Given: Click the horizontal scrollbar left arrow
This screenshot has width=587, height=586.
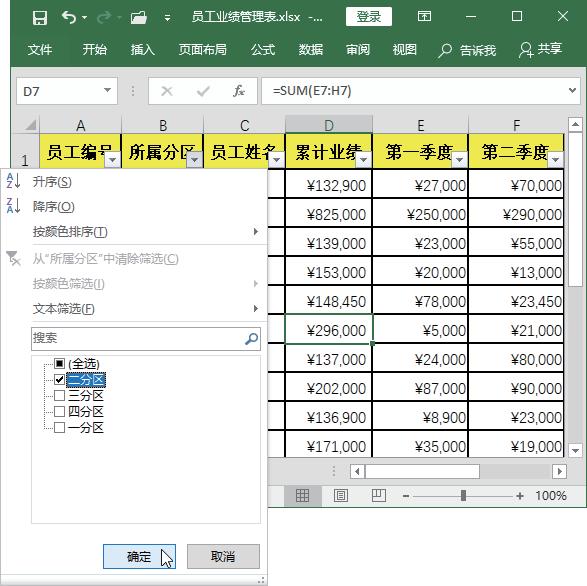Looking at the screenshot, I should coord(357,471).
